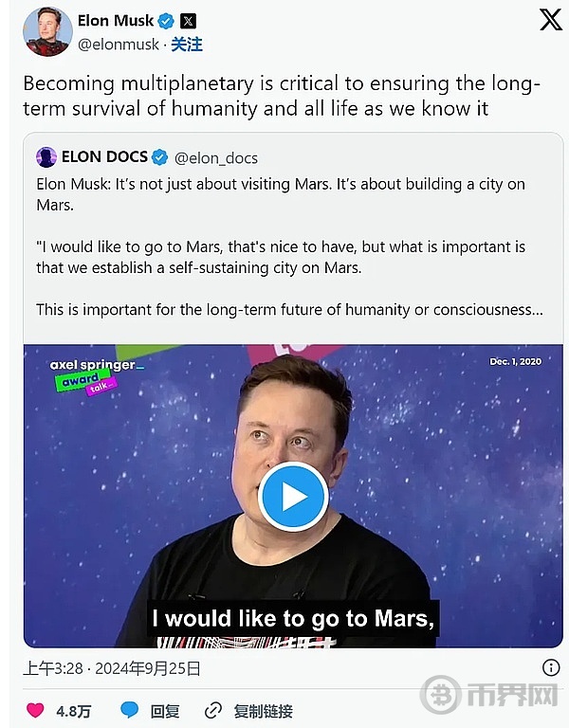The height and width of the screenshot is (728, 569).
Task: Open the X logo in the top corner
Action: pyautogui.click(x=551, y=20)
